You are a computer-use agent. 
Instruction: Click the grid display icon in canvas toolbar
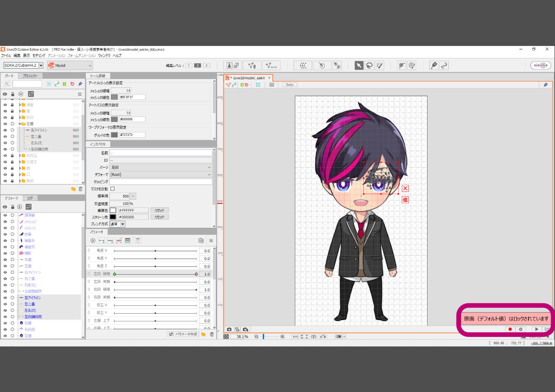(x=272, y=84)
